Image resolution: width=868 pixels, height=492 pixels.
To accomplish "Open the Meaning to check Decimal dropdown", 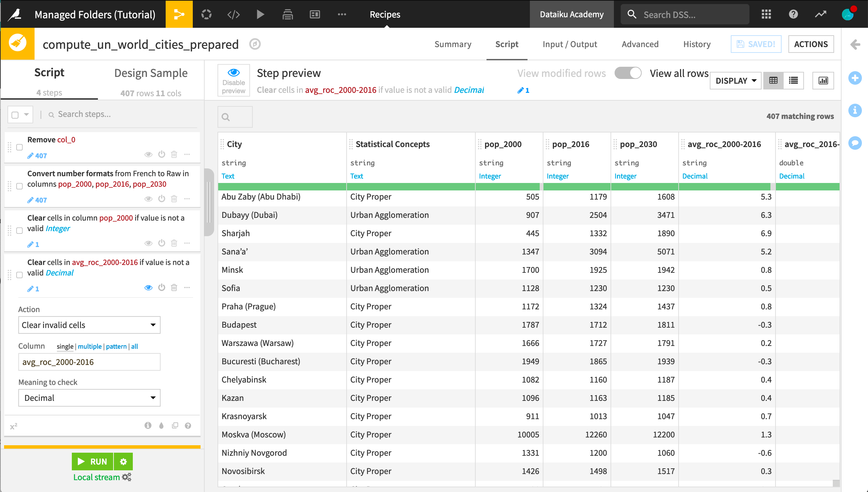I will pyautogui.click(x=89, y=397).
